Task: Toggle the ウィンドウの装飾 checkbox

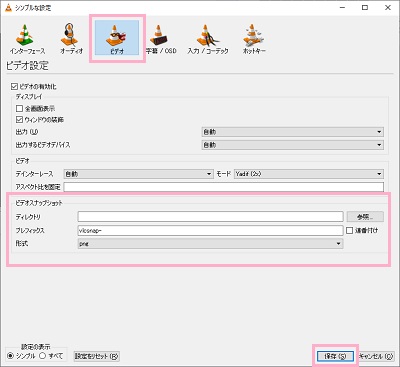Action: point(19,119)
